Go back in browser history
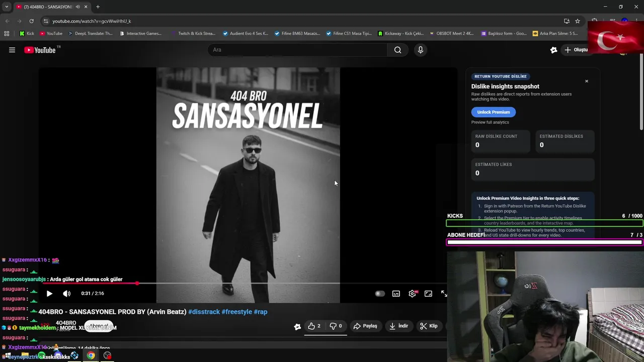The height and width of the screenshot is (362, 644). pos(7,21)
